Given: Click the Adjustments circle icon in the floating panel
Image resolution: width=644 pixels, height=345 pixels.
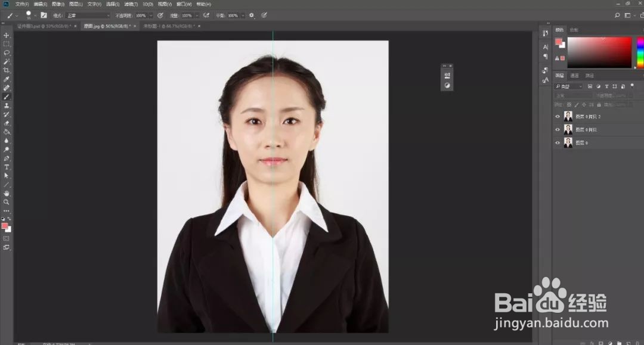Looking at the screenshot, I should (x=447, y=85).
